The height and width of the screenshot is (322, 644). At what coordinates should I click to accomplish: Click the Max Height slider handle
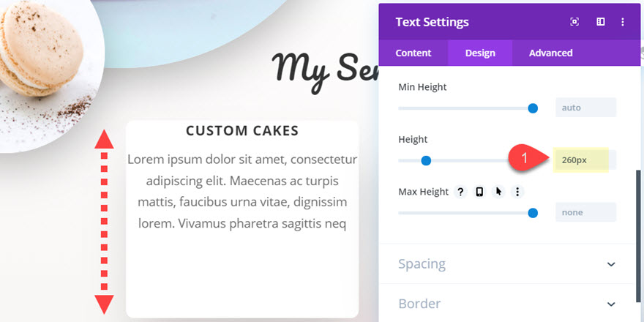coord(533,213)
